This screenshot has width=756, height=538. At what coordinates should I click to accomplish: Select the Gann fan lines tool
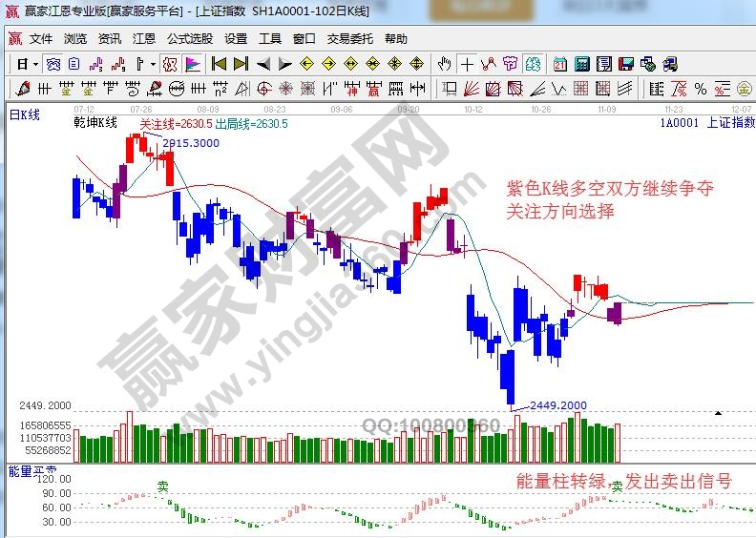[472, 89]
